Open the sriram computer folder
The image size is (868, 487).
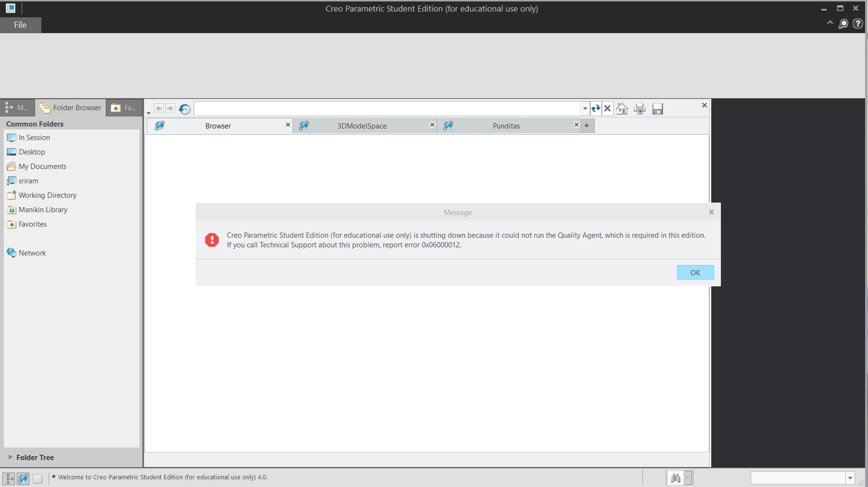23,181
